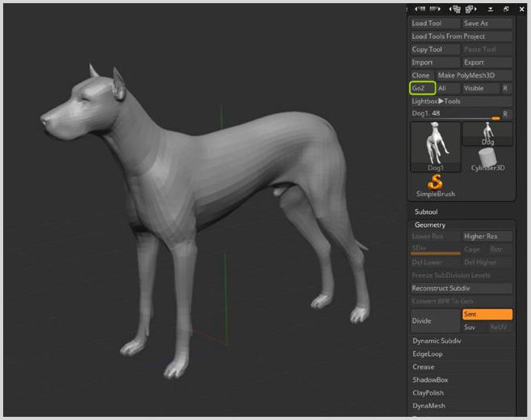Collapse the Geometry subpalette header

click(430, 225)
